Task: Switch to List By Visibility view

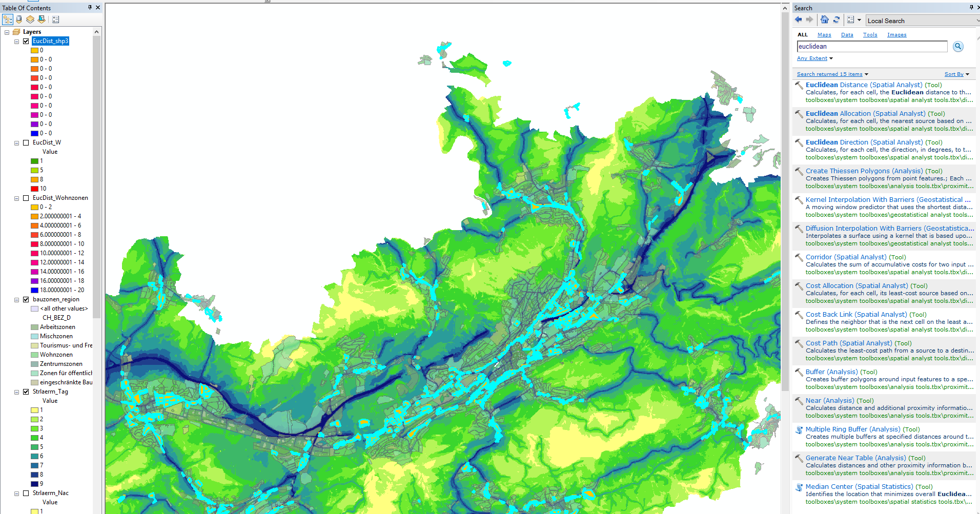Action: pos(30,19)
